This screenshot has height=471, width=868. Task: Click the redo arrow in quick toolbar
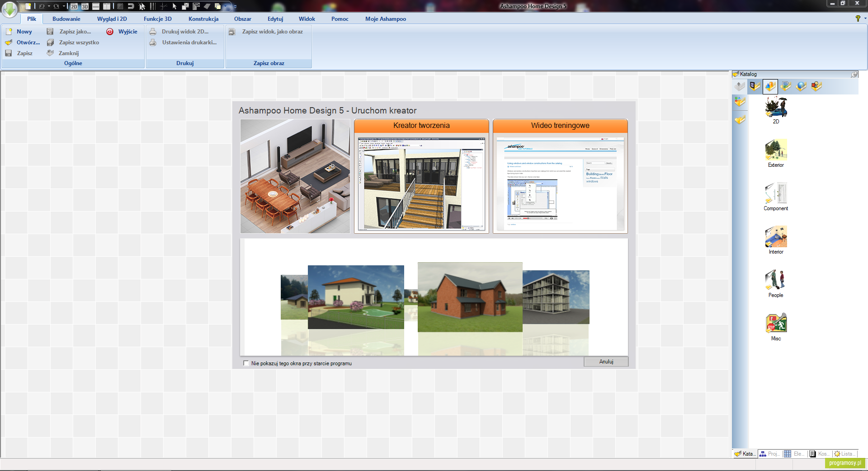[x=56, y=6]
